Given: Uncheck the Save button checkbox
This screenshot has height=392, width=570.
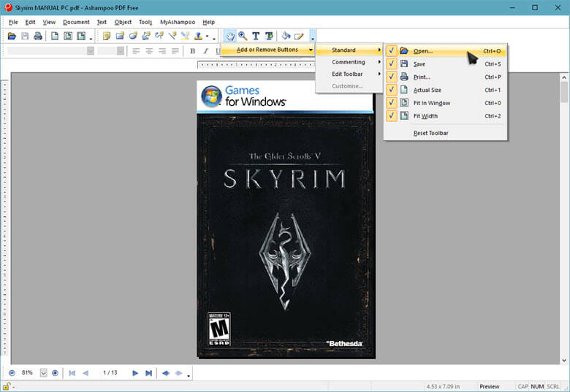Looking at the screenshot, I should coord(391,64).
